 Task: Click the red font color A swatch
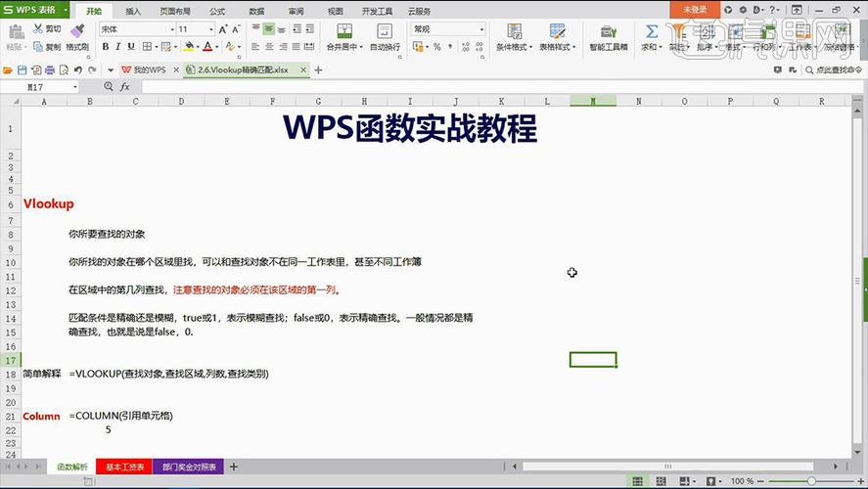(207, 47)
